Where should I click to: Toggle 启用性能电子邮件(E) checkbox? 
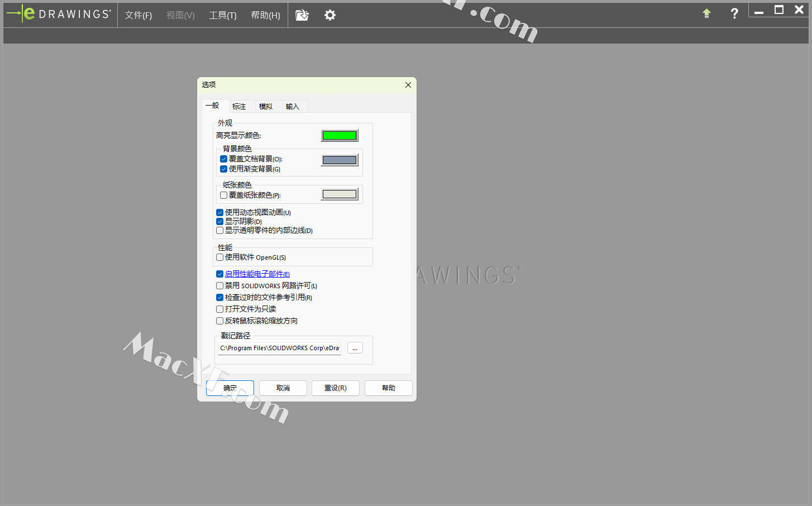pos(219,274)
